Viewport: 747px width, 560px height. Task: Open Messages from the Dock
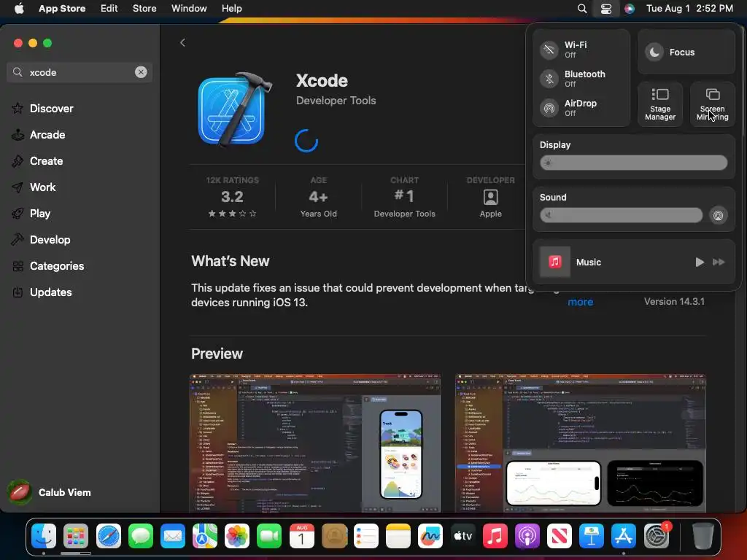(141, 536)
